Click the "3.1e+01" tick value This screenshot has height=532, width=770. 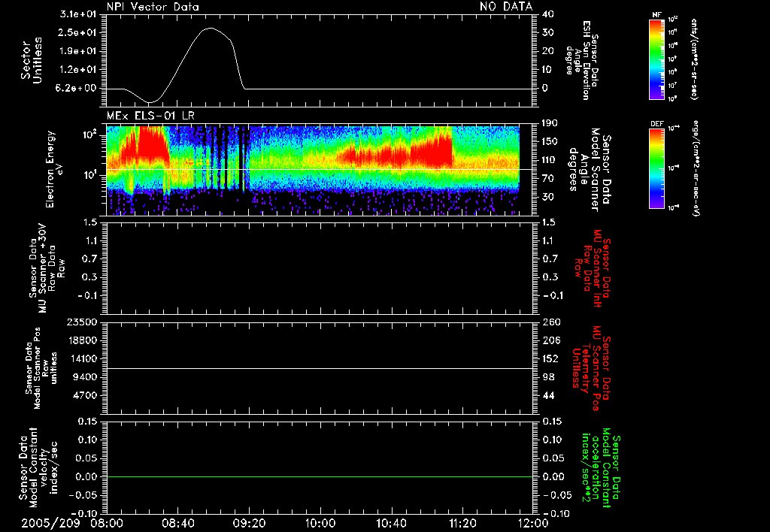78,14
